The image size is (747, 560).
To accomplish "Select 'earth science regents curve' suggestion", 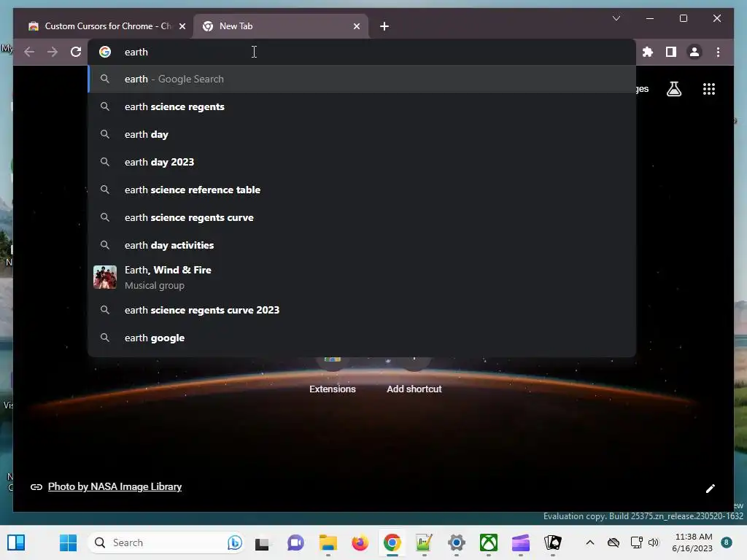I will tap(362, 217).
